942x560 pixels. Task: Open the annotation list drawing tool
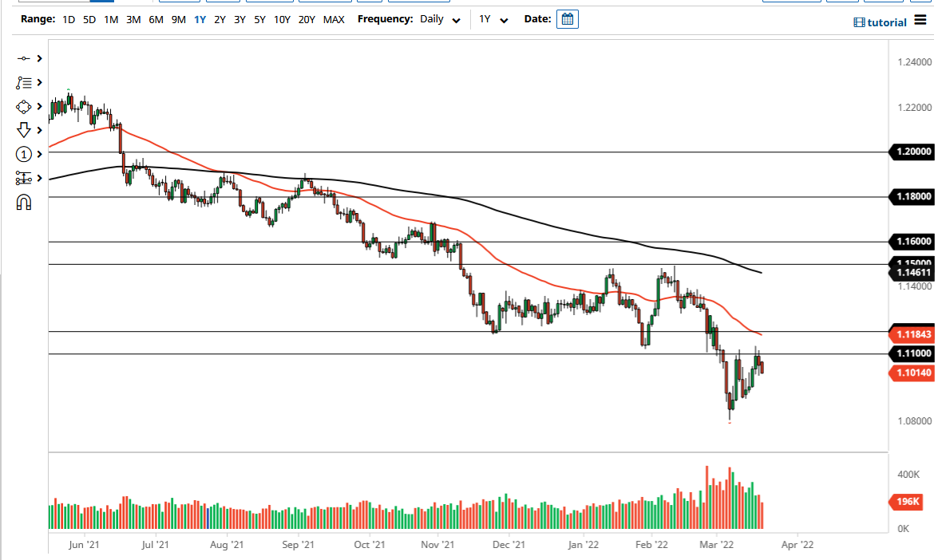pos(24,82)
